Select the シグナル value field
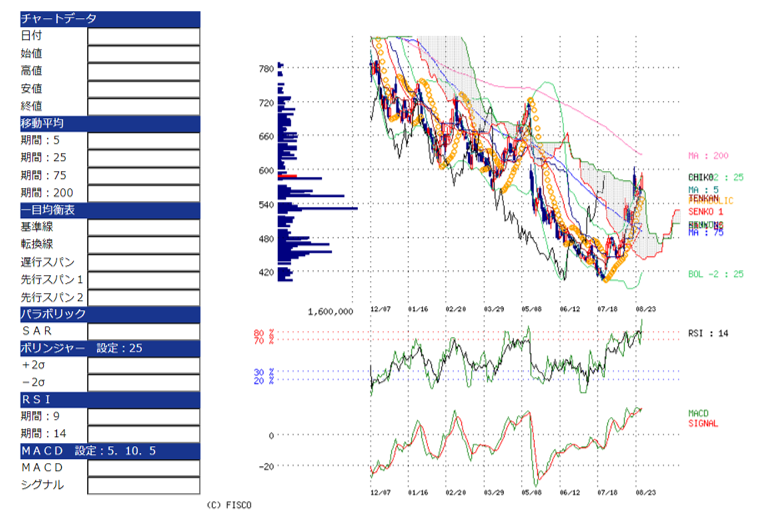The image size is (773, 513). pyautogui.click(x=143, y=486)
